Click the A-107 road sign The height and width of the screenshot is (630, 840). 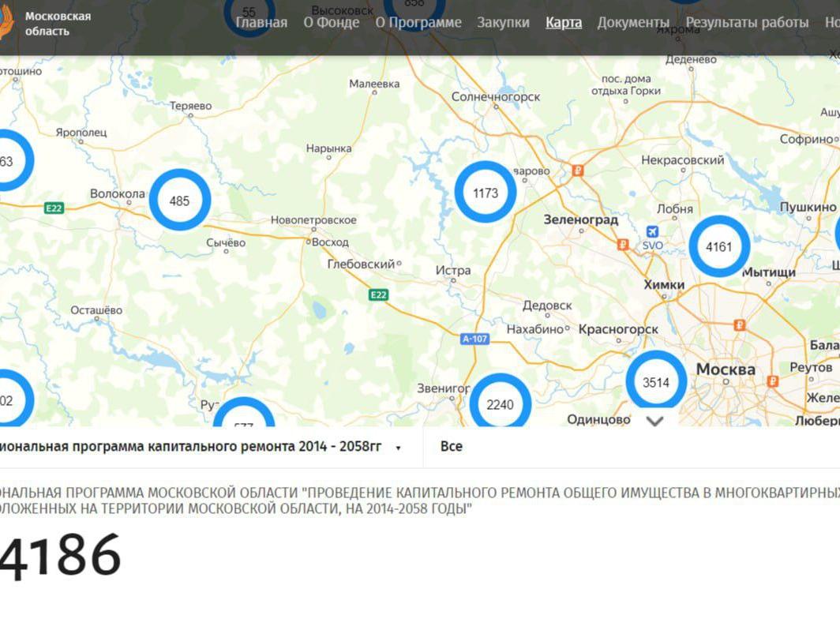474,339
